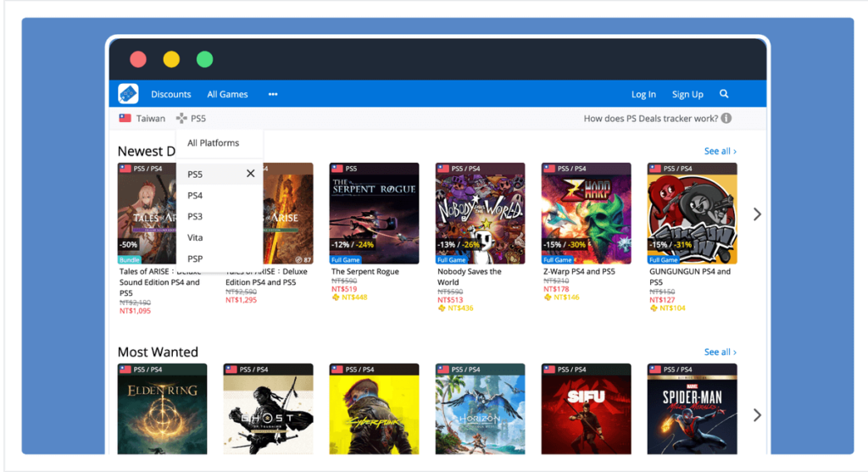Click the NT$1,295 sale price

(x=241, y=300)
